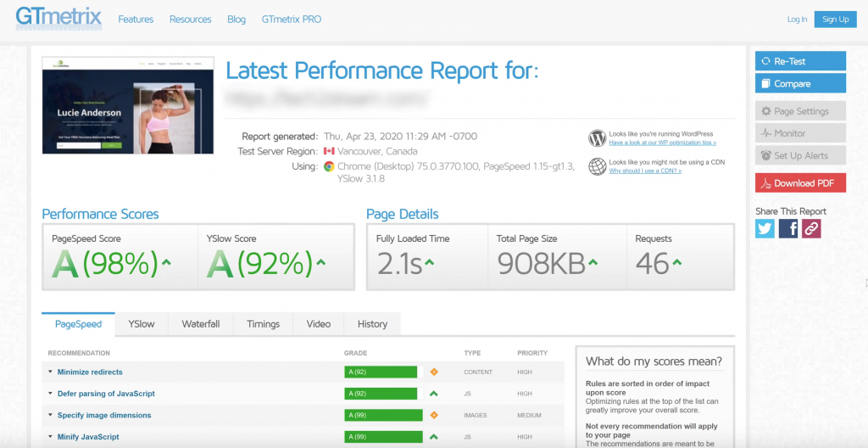Viewport: 868px width, 448px height.
Task: Click the green grade bar for Minimize redirects
Action: coord(381,372)
